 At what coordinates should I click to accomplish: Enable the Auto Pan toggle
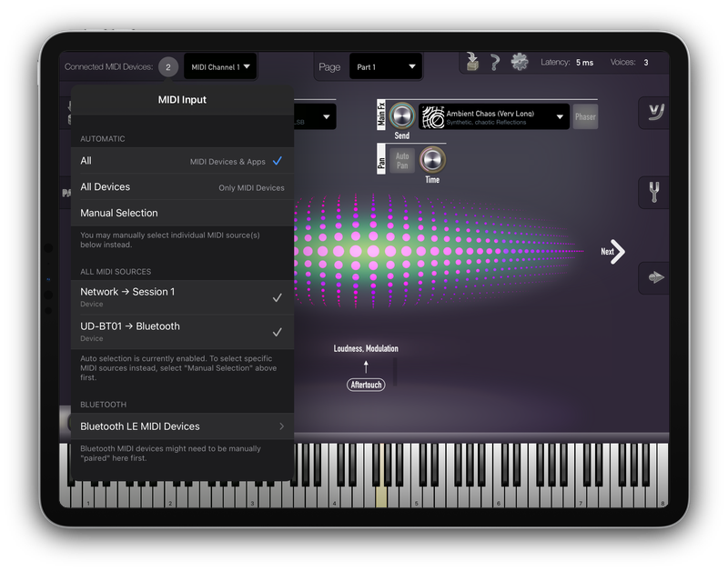[402, 160]
